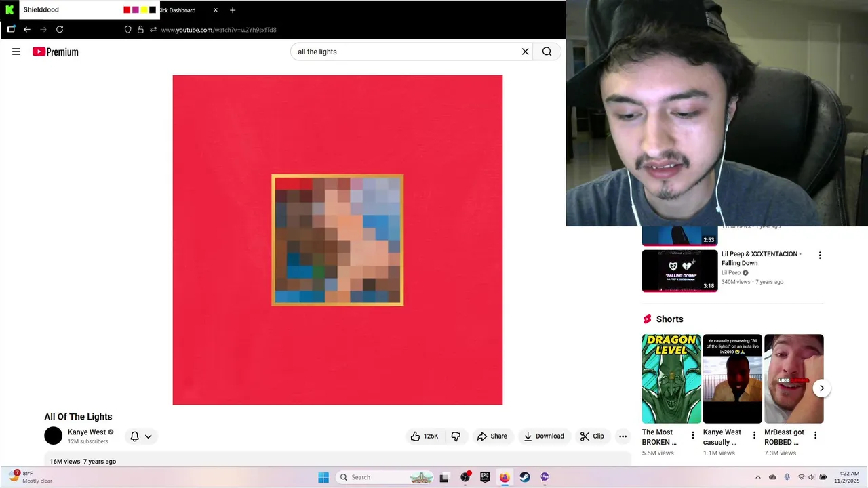This screenshot has height=488, width=868.
Task: Like the video showing 126K likes
Action: [x=425, y=436]
